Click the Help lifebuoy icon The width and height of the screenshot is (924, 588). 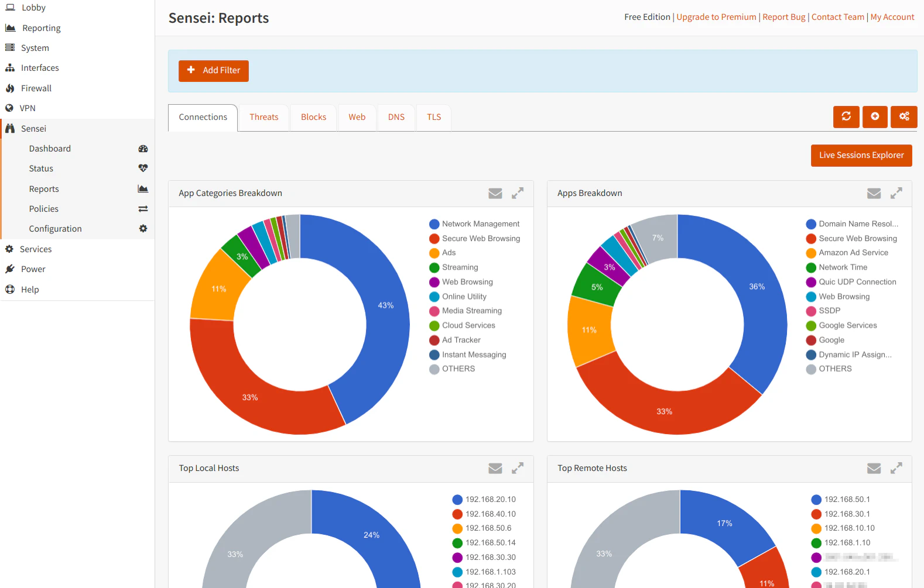(10, 289)
